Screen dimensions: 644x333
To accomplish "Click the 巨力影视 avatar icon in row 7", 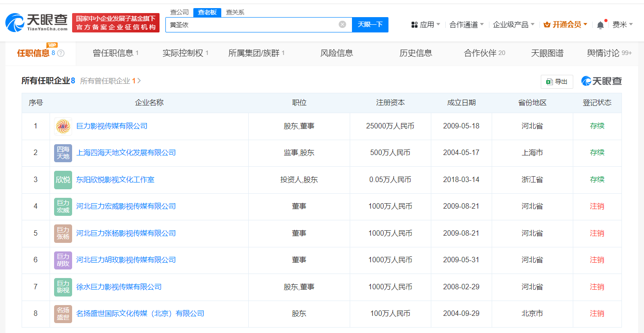I will (63, 287).
